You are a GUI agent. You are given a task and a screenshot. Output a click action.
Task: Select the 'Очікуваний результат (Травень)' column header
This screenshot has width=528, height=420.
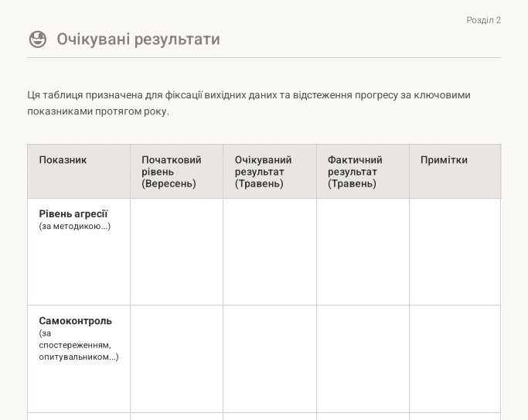coord(270,172)
